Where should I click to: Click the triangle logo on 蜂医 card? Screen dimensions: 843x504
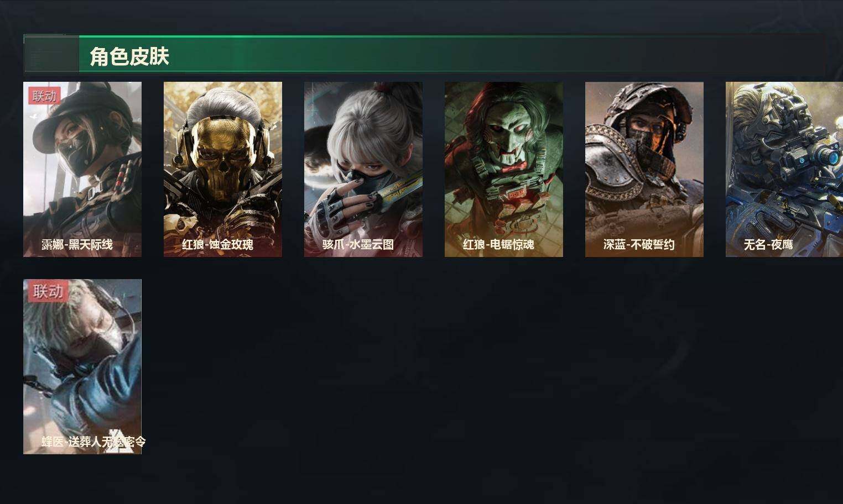pos(118,441)
